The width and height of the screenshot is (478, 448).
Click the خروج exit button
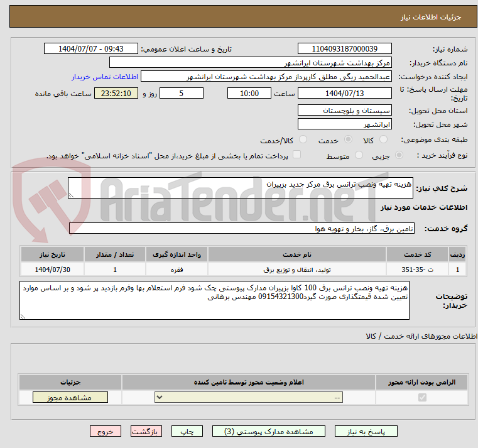point(105,432)
